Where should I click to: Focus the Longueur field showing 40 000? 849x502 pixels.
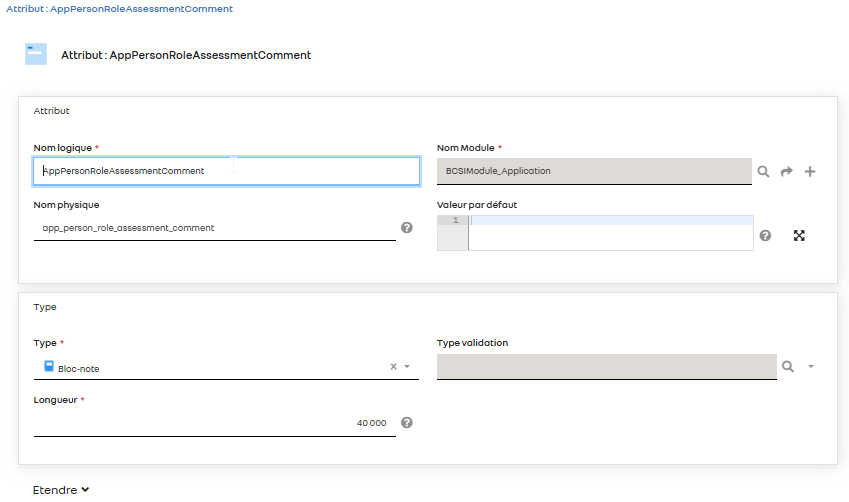[214, 423]
